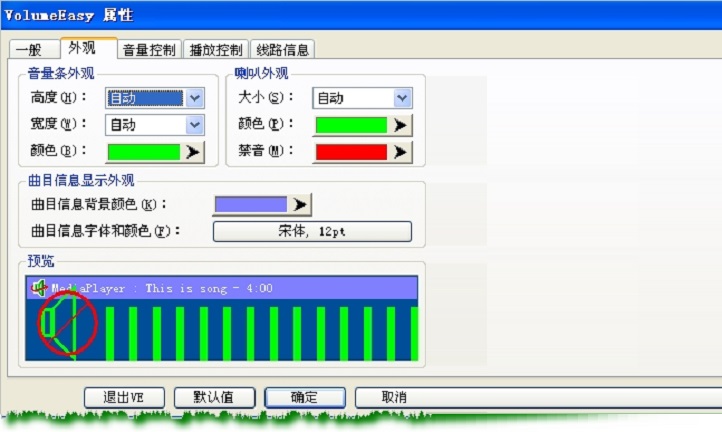Open track info background color arrow
This screenshot has height=432, width=722.
299,204
